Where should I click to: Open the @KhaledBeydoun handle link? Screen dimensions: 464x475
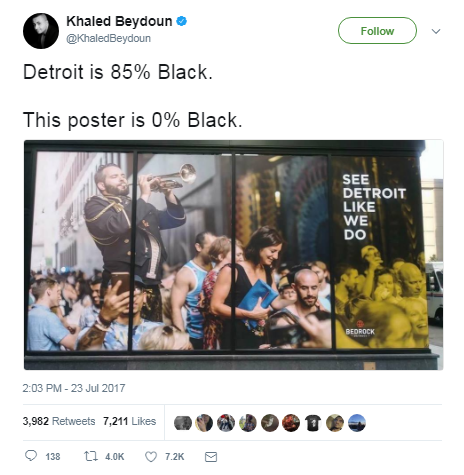[x=108, y=38]
